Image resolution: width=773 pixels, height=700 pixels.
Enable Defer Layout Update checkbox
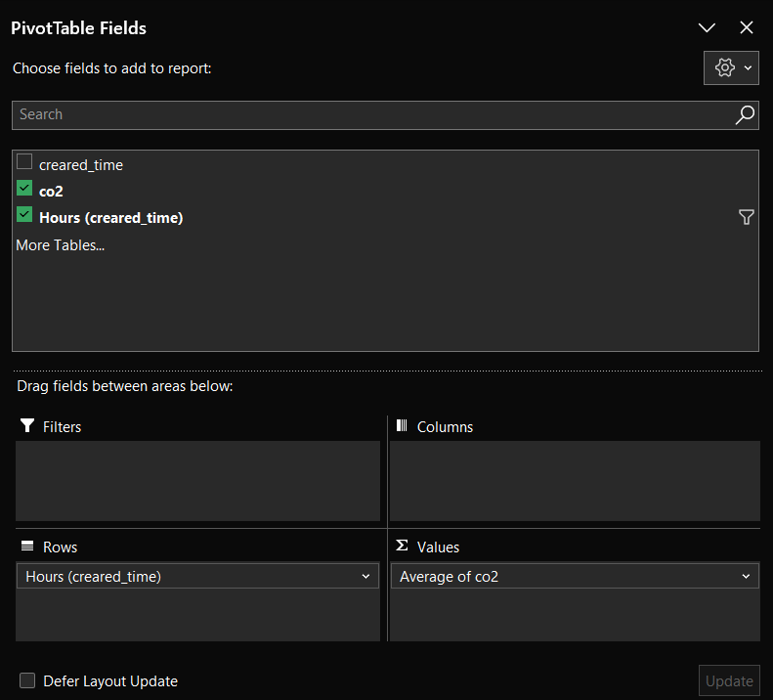point(27,680)
